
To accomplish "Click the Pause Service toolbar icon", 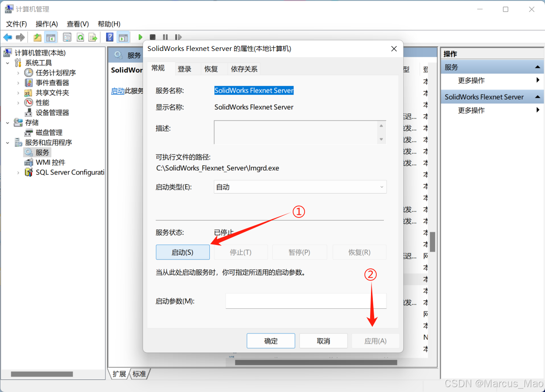I will (x=165, y=37).
